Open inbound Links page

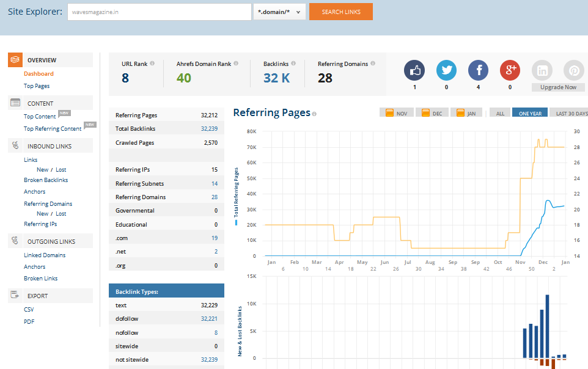[31, 159]
